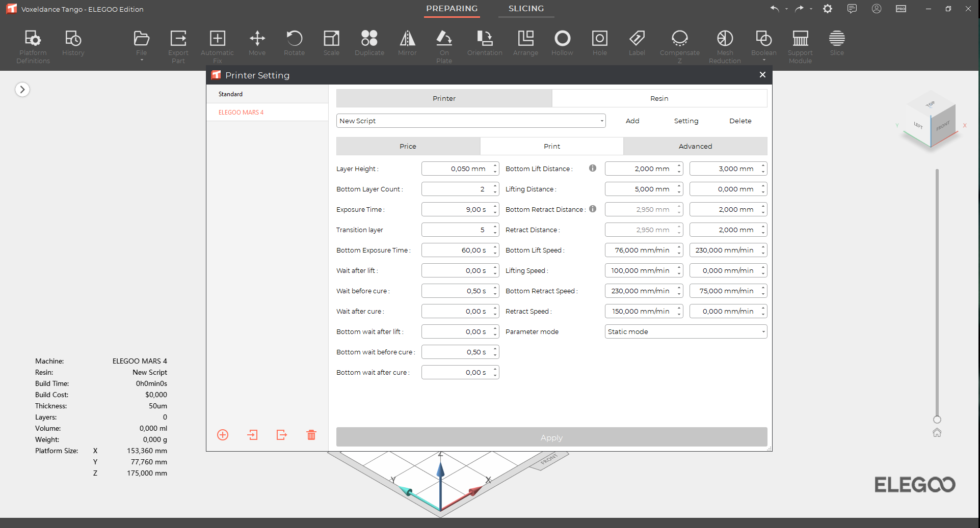Click the redo arrow

click(799, 9)
